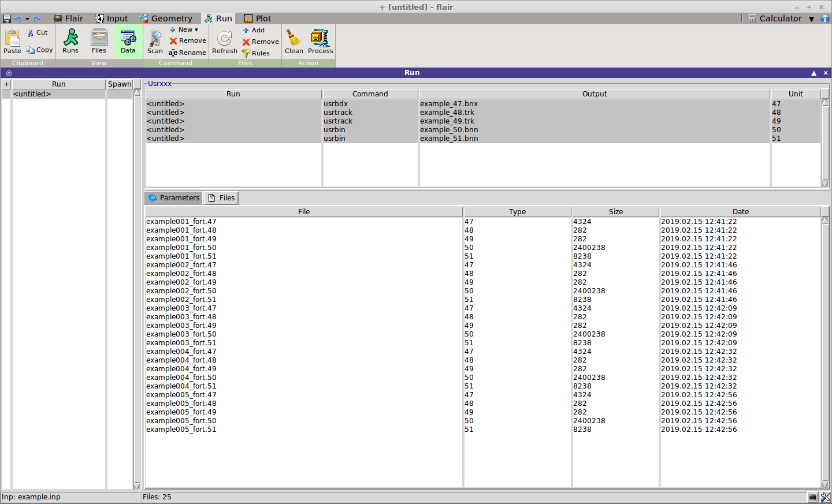Click the Clean broom icon
The height and width of the screenshot is (504, 832).
294,42
